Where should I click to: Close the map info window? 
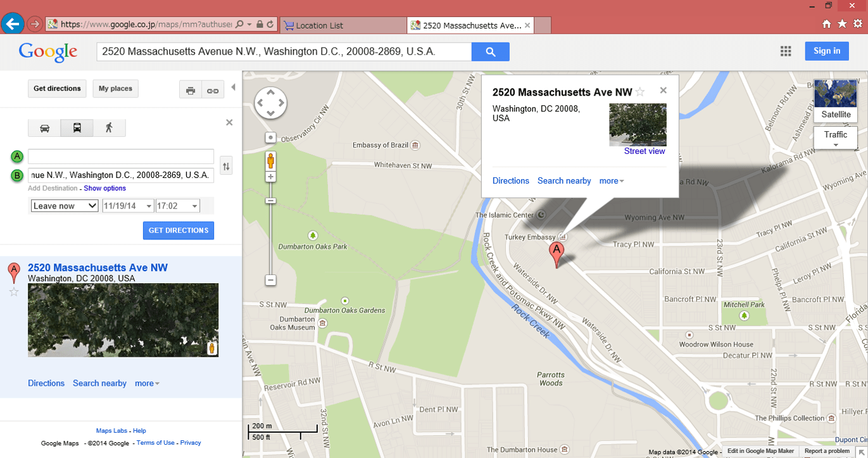pos(663,90)
